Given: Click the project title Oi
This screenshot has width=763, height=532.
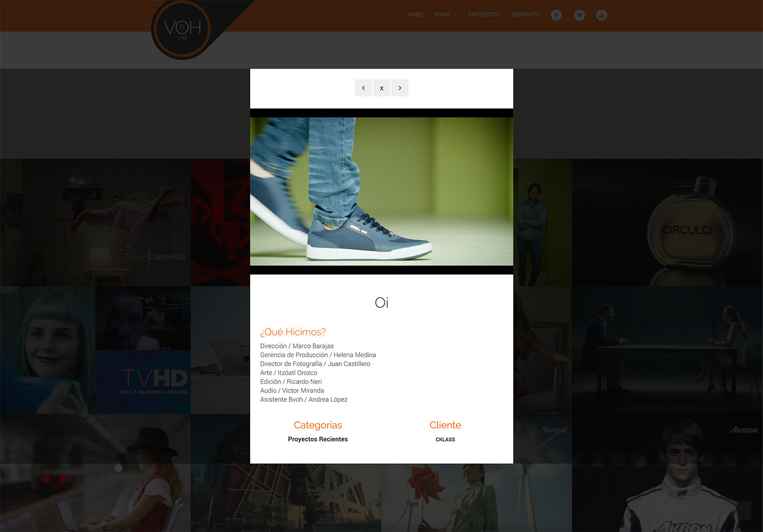Looking at the screenshot, I should 382,303.
